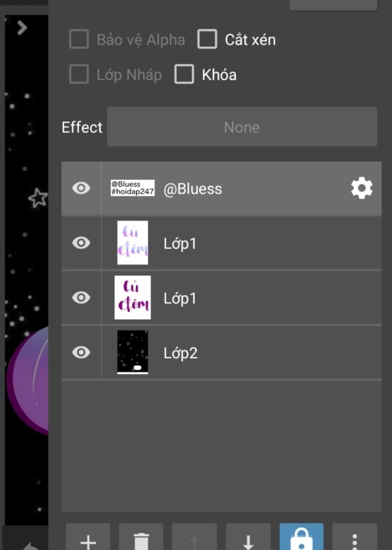Move layer down with arrow button

248,538
